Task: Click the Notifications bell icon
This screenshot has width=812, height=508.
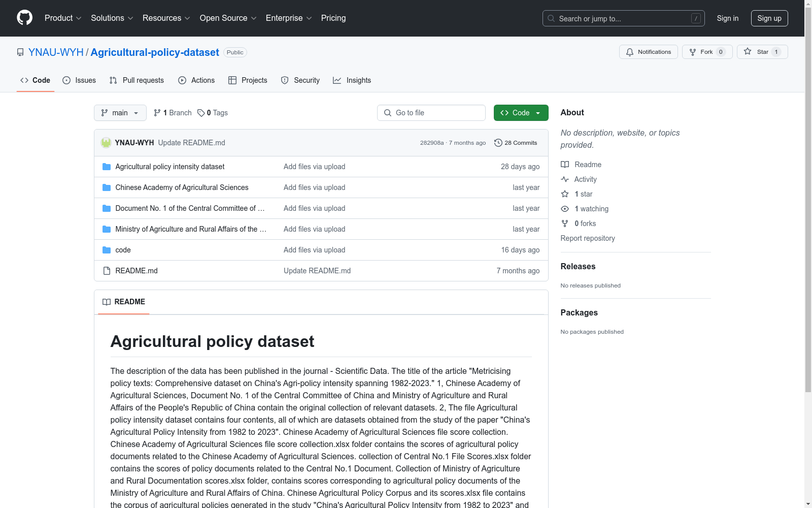Action: coord(630,52)
